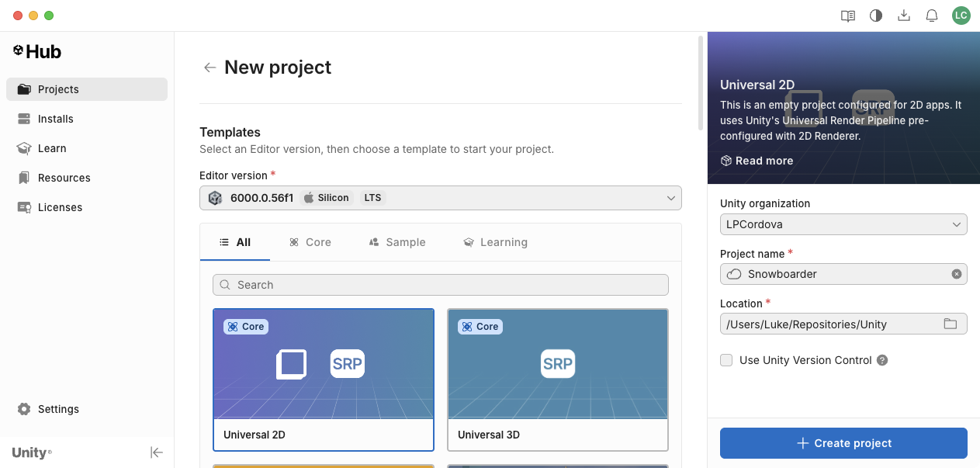
Task: Open the Read more link
Action: click(757, 161)
